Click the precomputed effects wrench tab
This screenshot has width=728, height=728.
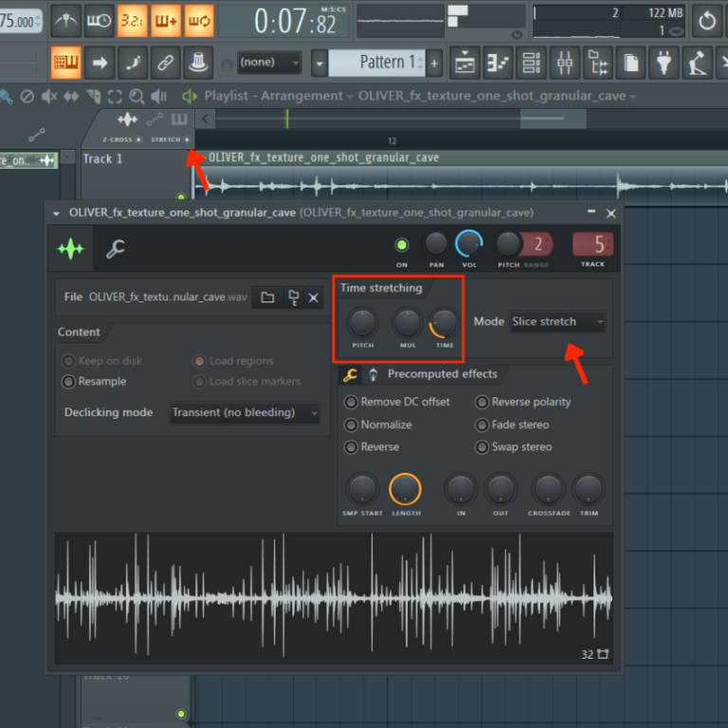(350, 374)
